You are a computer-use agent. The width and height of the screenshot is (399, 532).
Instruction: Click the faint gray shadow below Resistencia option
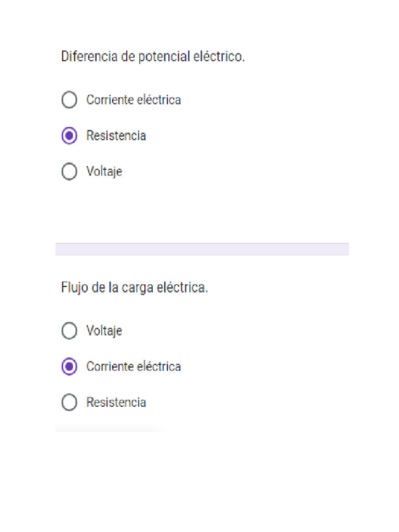tap(109, 429)
